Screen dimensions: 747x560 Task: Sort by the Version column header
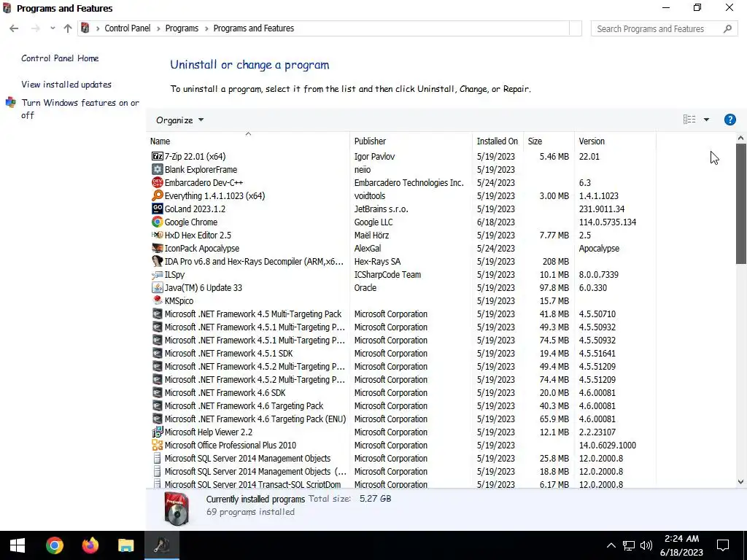click(615, 141)
